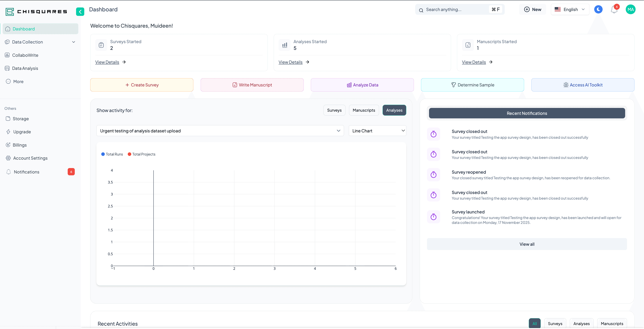Click View all under Recent Notifications

[x=527, y=244]
